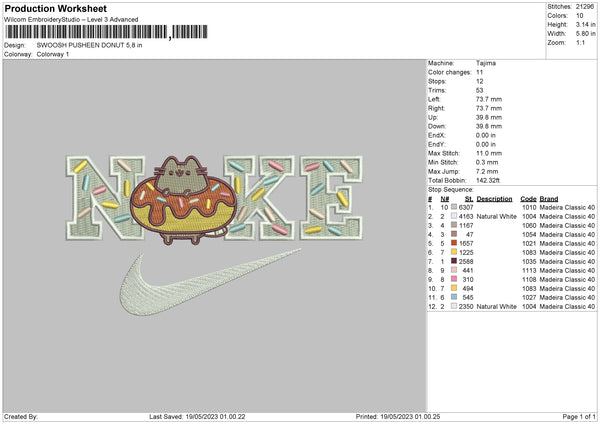Screen dimensions: 600x424
Task: Click the Brand column header
Action: click(x=549, y=199)
